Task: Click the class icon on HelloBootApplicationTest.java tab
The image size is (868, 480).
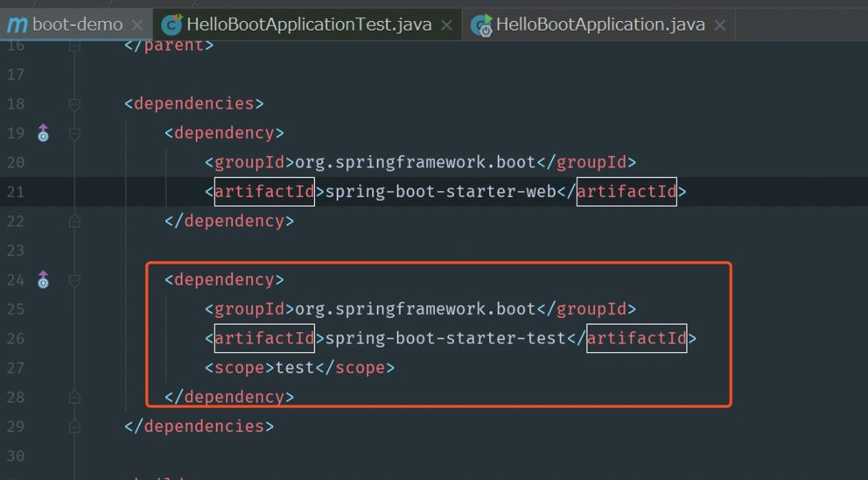Action: point(171,25)
